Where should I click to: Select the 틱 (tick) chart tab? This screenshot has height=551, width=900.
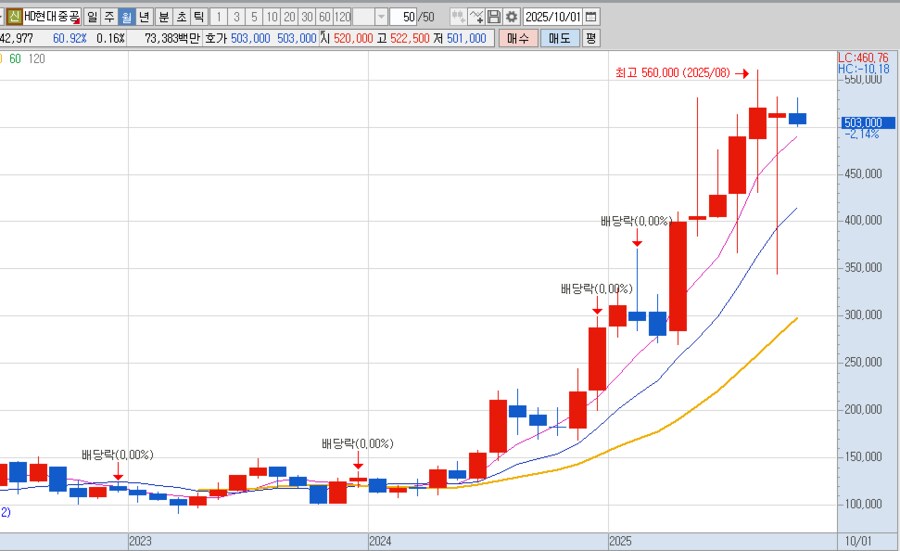pos(198,17)
